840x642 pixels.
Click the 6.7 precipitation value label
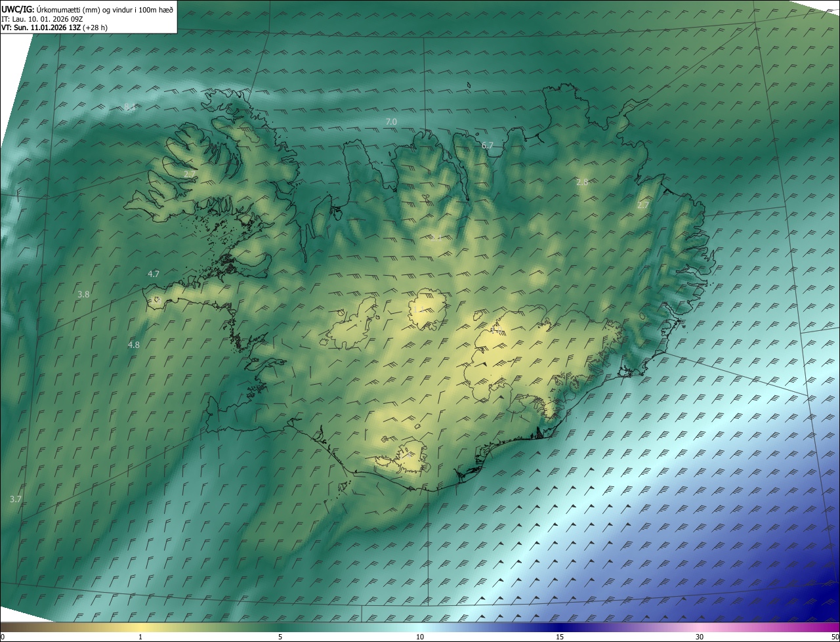487,146
